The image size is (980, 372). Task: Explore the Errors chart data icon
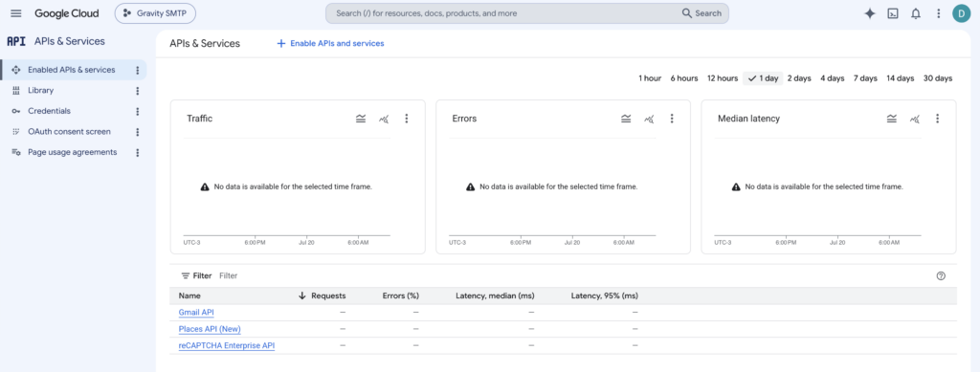point(650,119)
